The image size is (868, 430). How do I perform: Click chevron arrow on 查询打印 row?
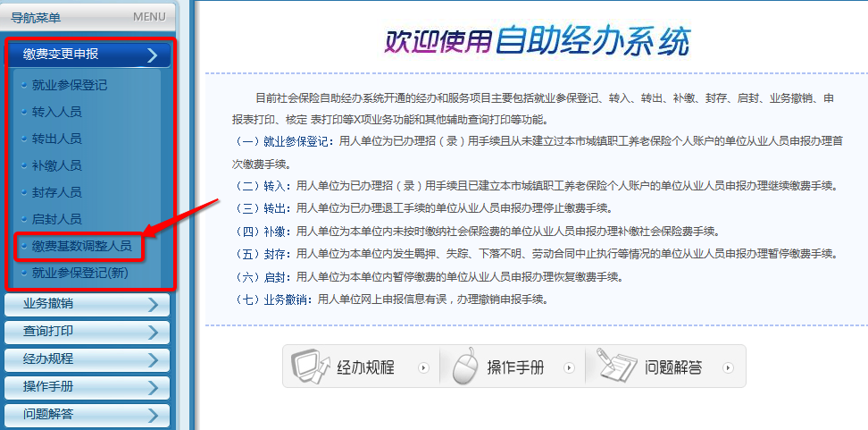[x=154, y=332]
